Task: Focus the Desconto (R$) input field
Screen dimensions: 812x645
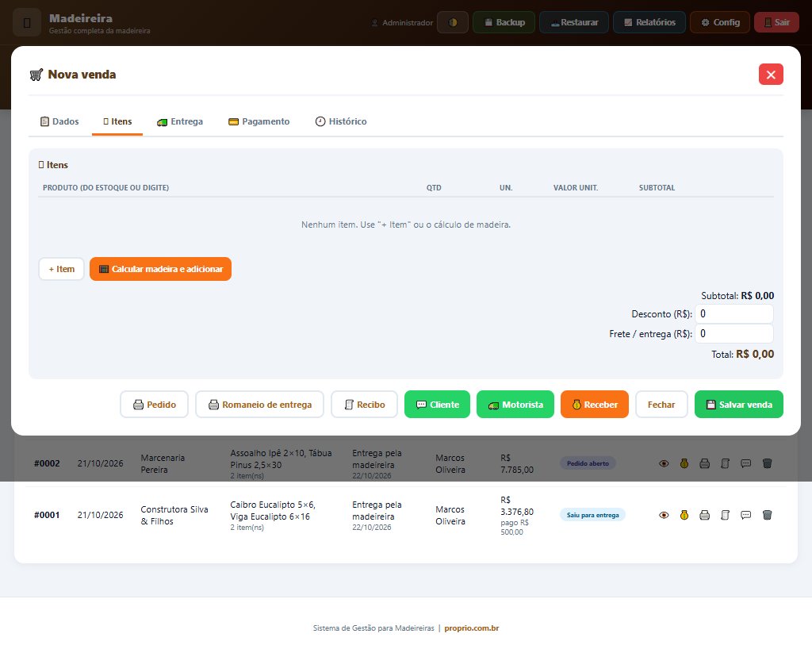Action: [734, 314]
